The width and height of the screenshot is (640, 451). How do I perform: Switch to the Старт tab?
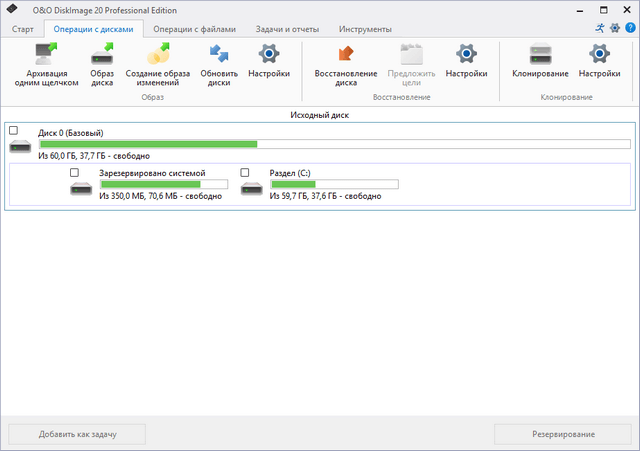tap(23, 29)
